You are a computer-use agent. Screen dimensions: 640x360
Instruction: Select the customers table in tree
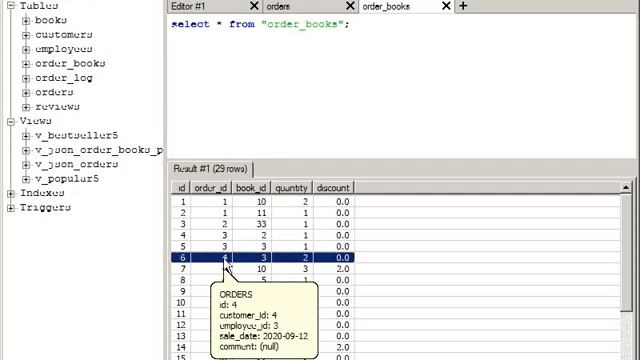coord(64,35)
